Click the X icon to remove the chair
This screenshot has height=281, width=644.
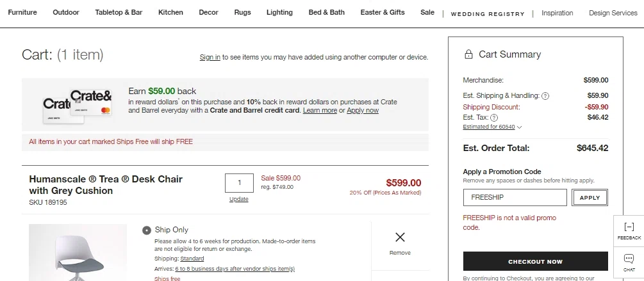point(400,237)
